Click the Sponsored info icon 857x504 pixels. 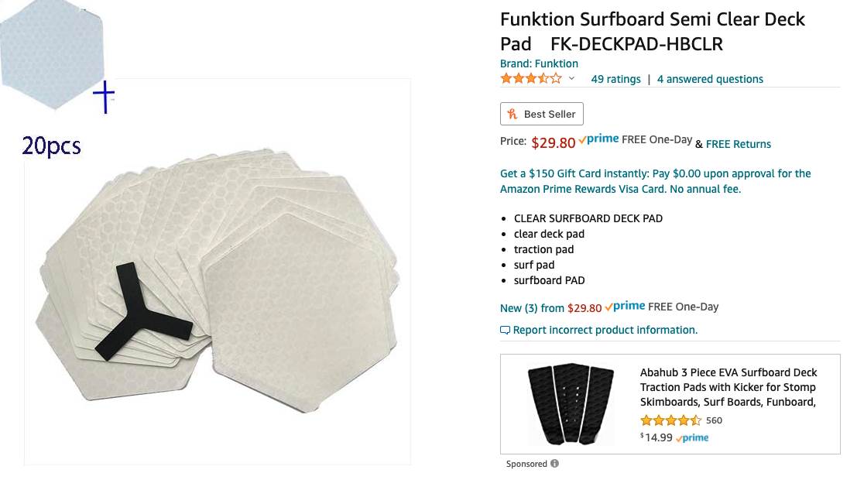(x=554, y=464)
